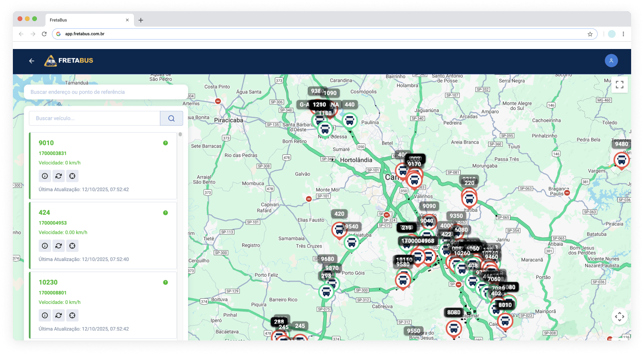Viewport: 644px width, 355px height.
Task: Click the vehicle search magnifier button
Action: pyautogui.click(x=171, y=118)
